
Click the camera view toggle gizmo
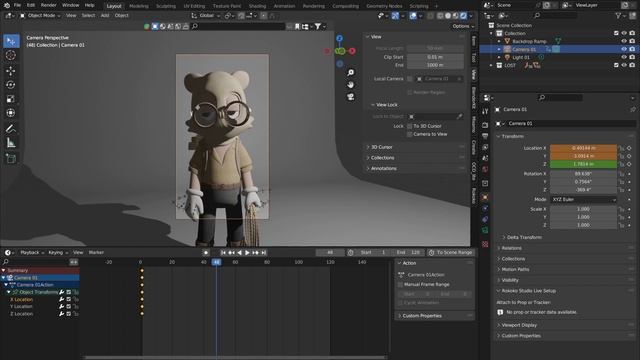click(x=351, y=97)
